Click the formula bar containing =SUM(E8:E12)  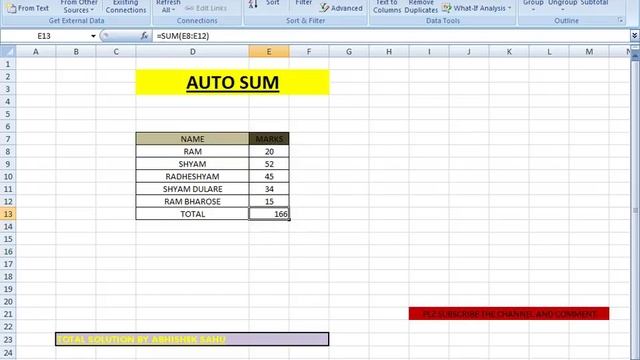pos(391,36)
